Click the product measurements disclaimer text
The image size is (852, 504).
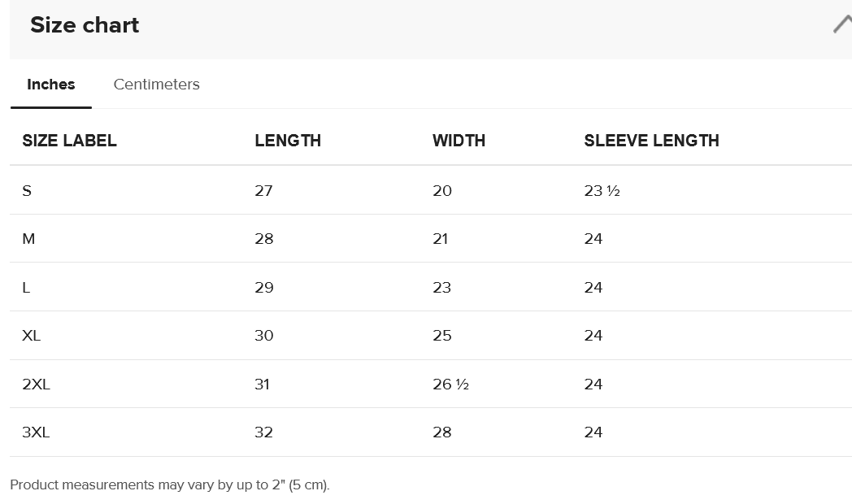(x=170, y=485)
